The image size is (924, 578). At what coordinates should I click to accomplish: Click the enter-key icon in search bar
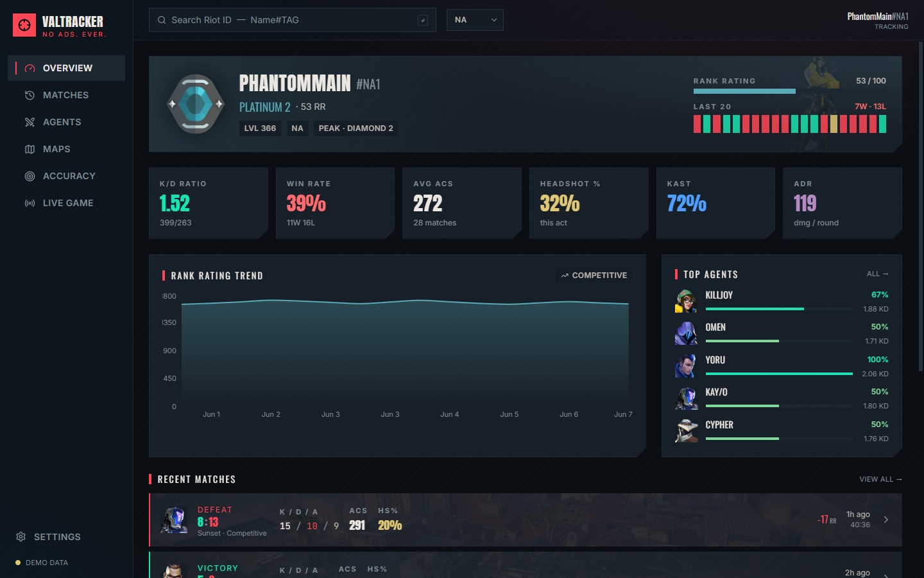(x=423, y=20)
